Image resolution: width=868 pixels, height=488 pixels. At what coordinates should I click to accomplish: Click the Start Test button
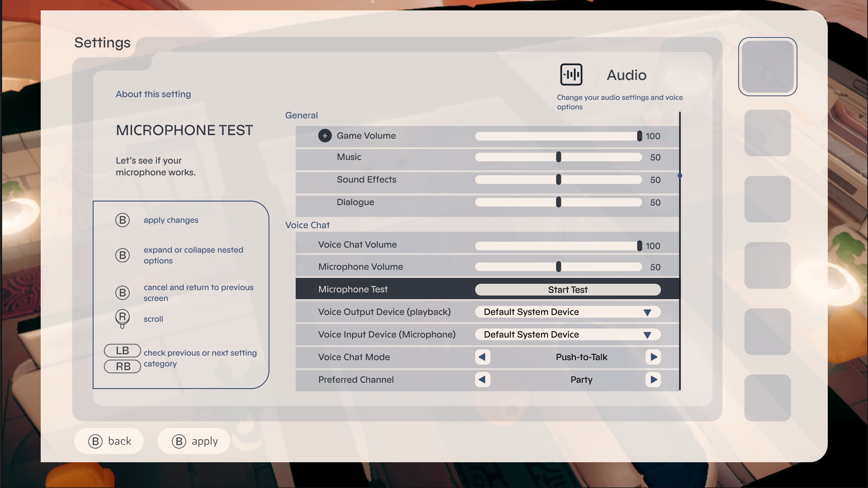[568, 289]
